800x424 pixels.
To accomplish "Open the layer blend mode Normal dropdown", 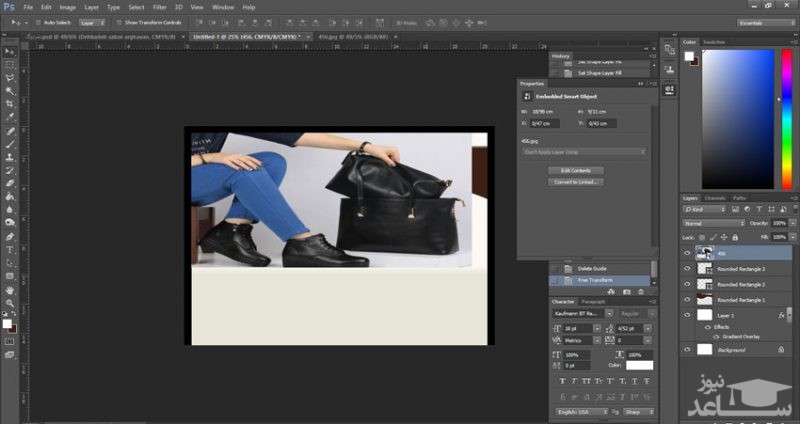I will tap(712, 222).
